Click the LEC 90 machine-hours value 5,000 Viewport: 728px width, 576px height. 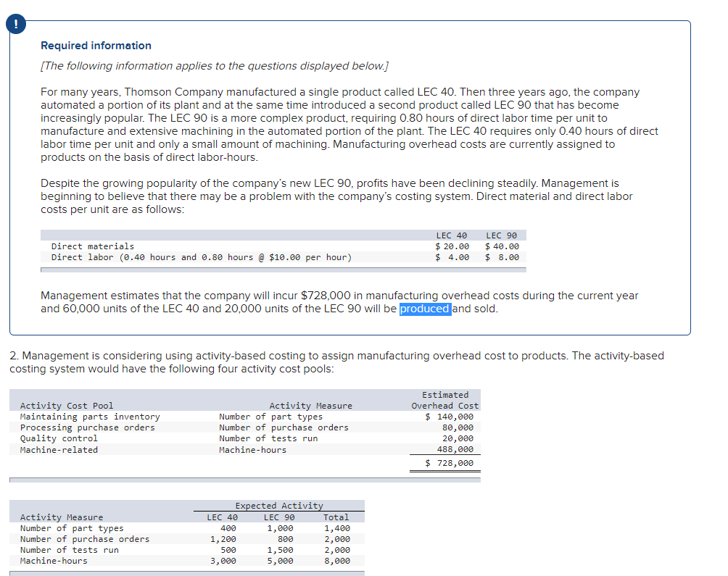[x=280, y=561]
